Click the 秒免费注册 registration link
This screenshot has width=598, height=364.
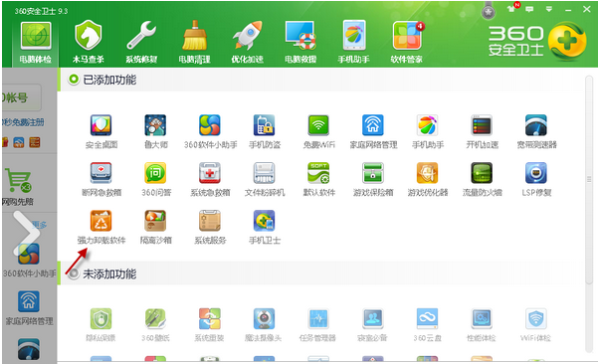23,122
